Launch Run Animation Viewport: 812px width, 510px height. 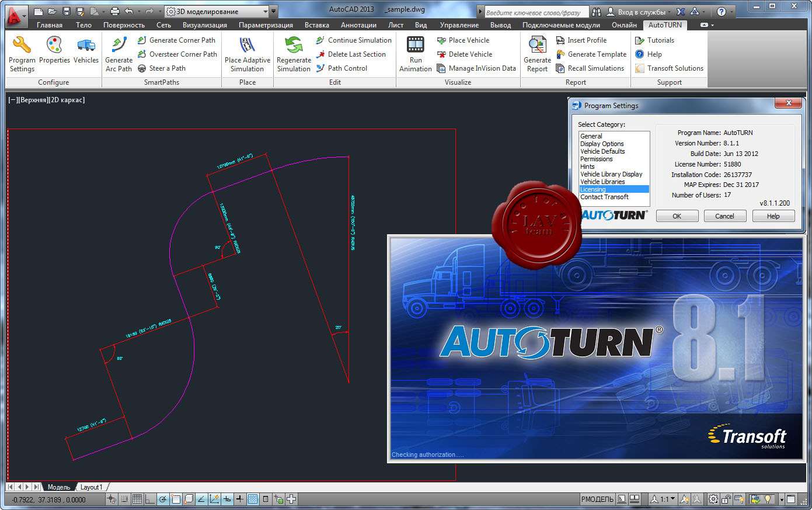(416, 54)
